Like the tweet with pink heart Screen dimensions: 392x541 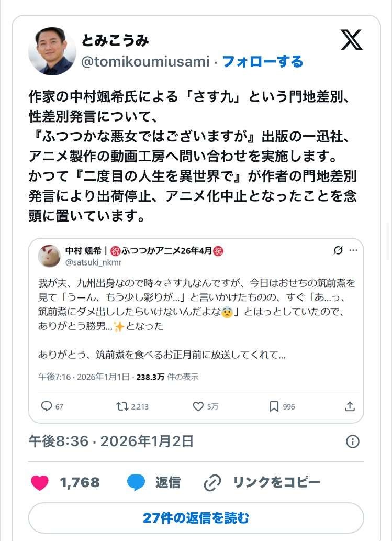[40, 482]
